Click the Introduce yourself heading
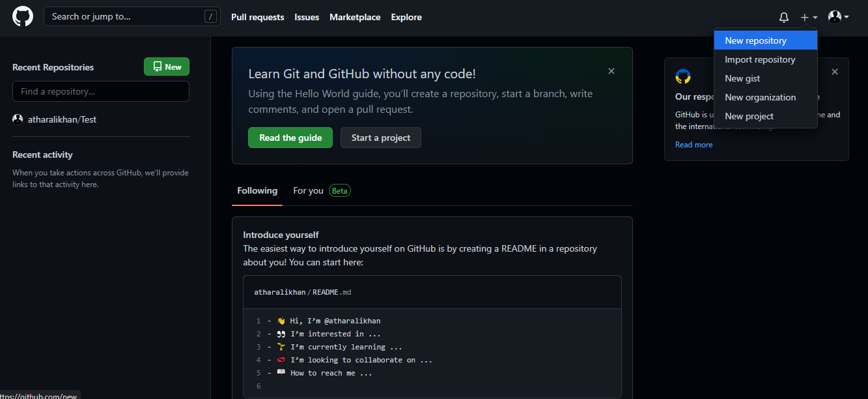This screenshot has height=399, width=868. (x=281, y=235)
